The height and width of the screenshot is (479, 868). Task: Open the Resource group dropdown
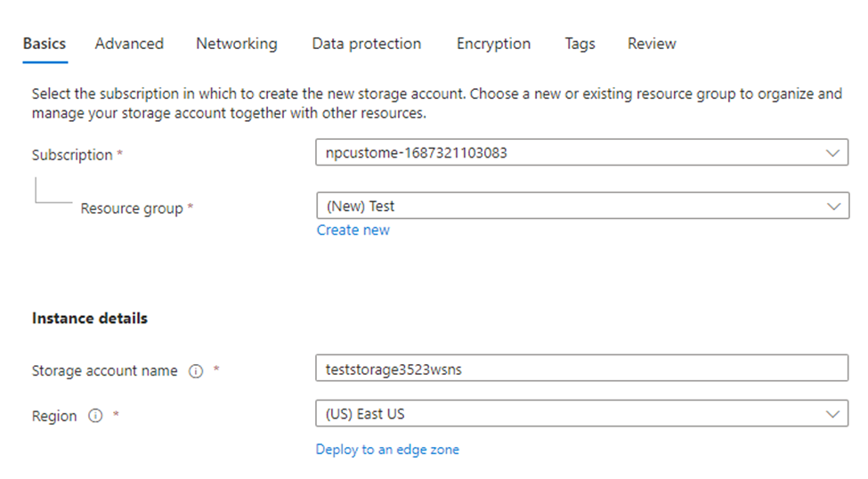(582, 207)
